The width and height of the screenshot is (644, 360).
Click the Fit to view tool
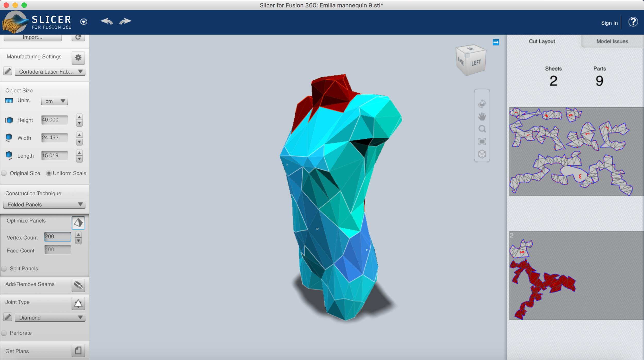(x=482, y=141)
